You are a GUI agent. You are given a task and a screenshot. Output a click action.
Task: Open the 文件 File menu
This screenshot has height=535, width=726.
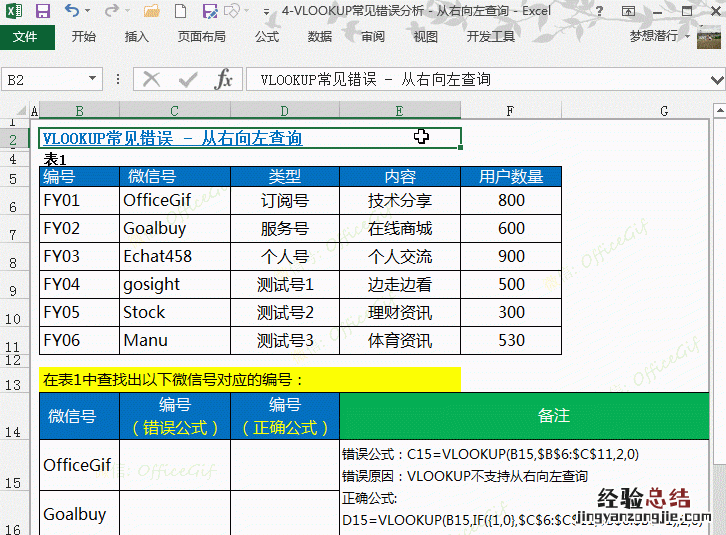(26, 37)
